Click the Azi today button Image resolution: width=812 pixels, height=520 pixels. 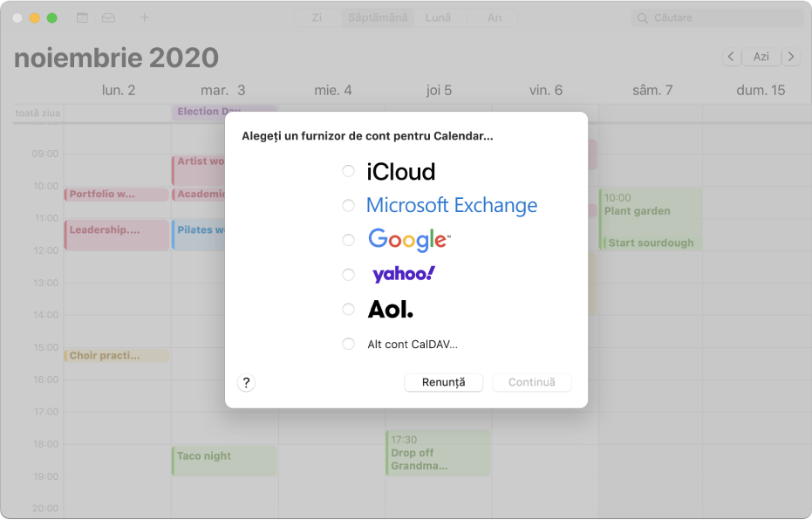pyautogui.click(x=761, y=57)
